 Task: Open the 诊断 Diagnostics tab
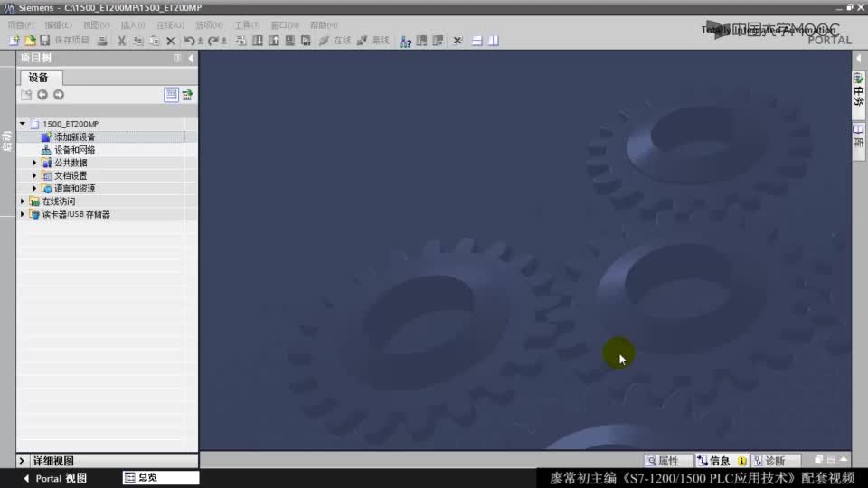775,460
